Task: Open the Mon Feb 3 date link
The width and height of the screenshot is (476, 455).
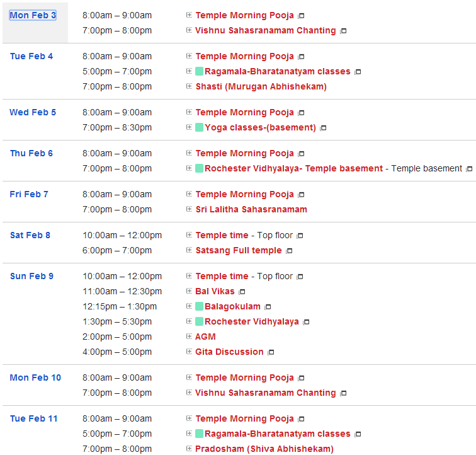Action: pyautogui.click(x=33, y=15)
